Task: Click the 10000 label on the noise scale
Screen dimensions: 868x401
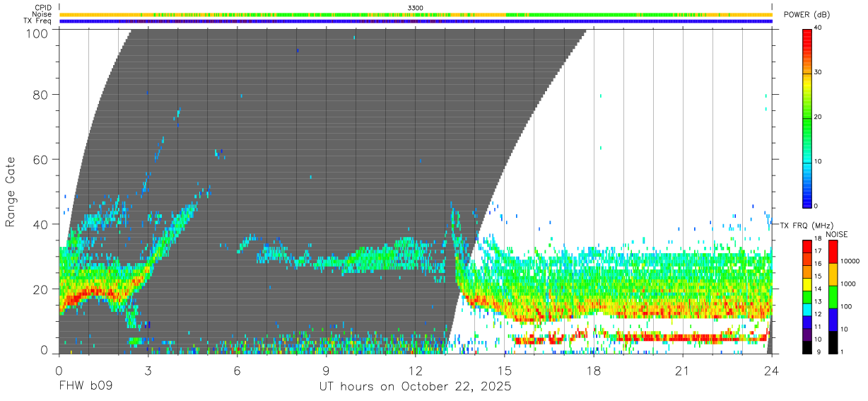Action: (x=849, y=261)
